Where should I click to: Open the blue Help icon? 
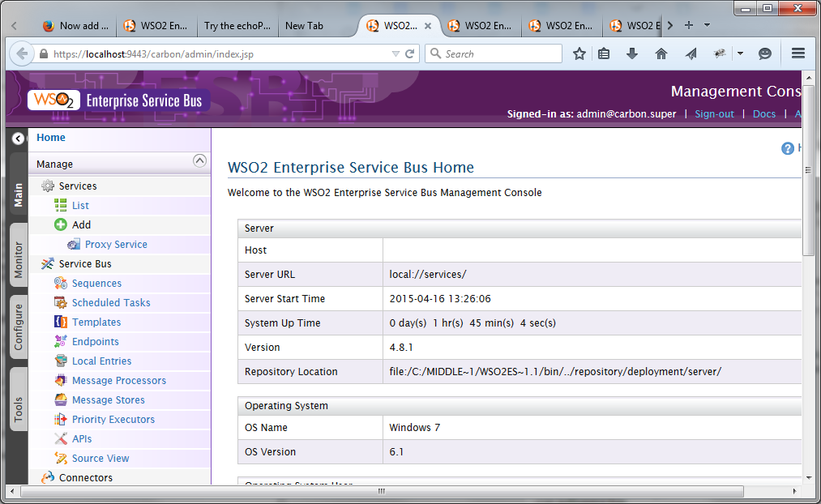point(788,148)
